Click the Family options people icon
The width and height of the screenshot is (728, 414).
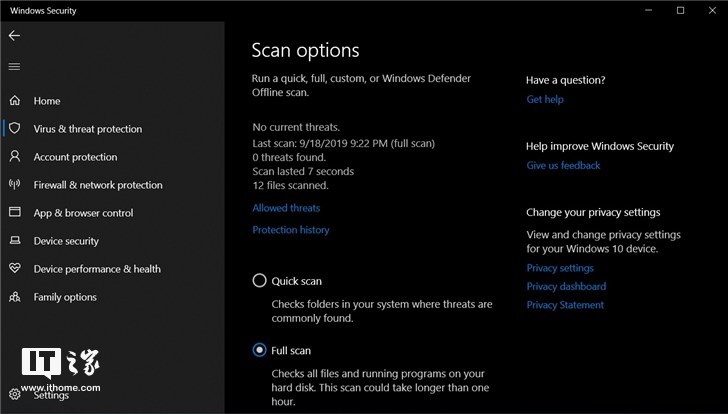tap(15, 297)
